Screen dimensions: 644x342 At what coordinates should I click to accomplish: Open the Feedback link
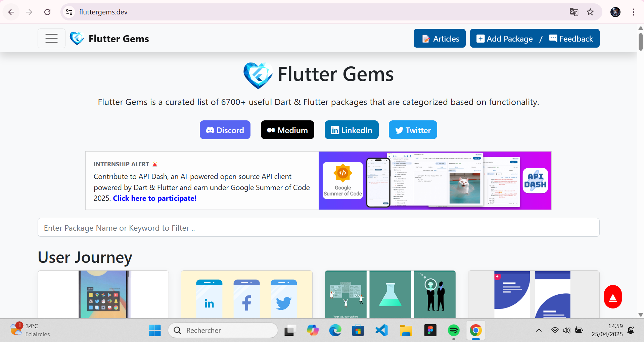tap(571, 39)
